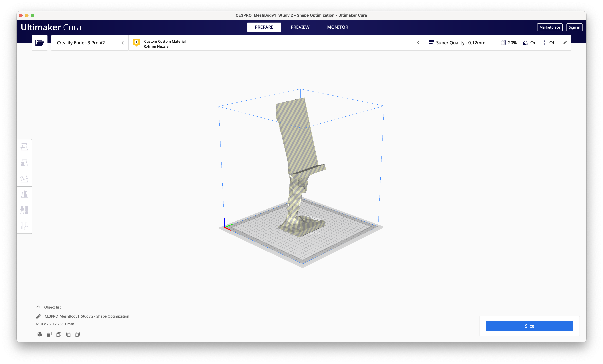The width and height of the screenshot is (603, 364).
Task: Select the Rotate tool in left toolbar
Action: pos(24,179)
